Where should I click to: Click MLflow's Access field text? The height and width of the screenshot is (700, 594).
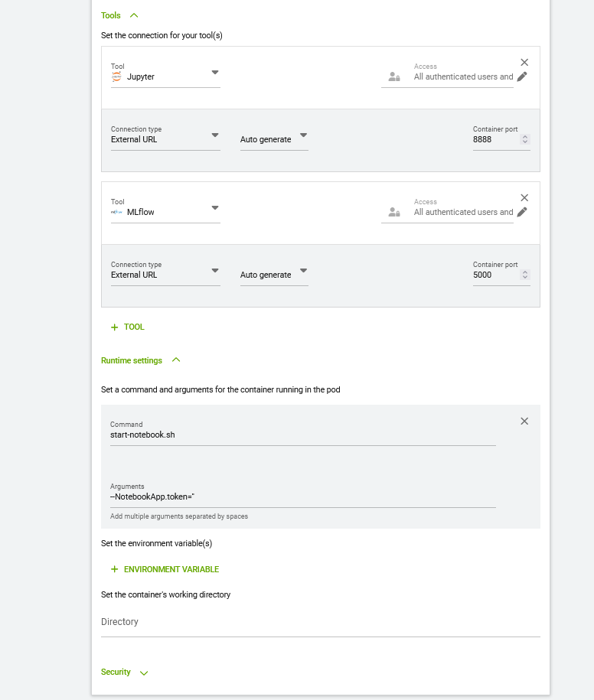point(463,212)
